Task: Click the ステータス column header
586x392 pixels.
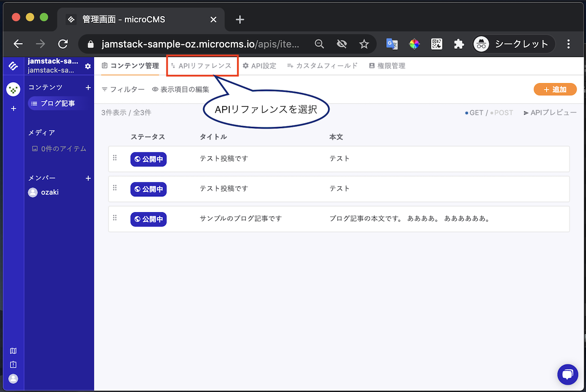Action: (147, 137)
